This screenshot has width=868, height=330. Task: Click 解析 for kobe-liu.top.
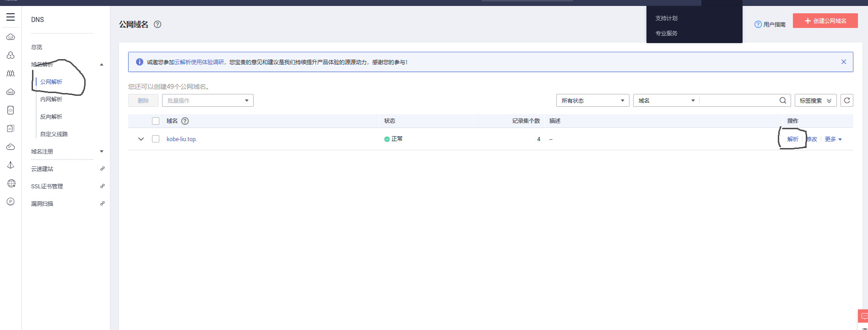(x=792, y=139)
